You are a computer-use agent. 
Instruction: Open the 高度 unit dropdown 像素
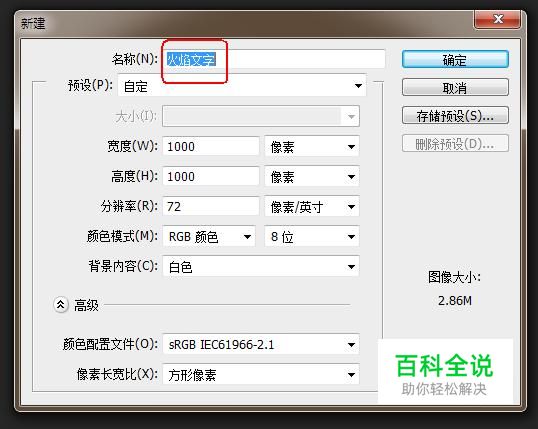[x=312, y=176]
